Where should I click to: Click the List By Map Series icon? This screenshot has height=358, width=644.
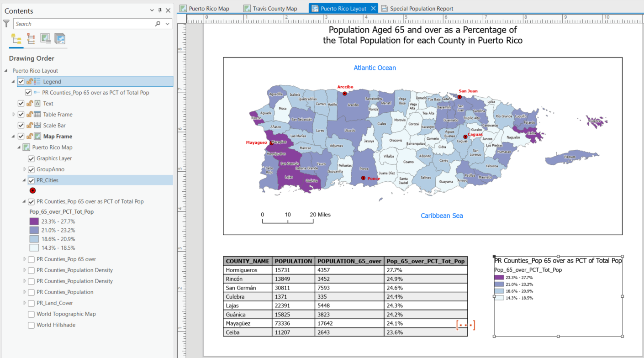pos(60,39)
